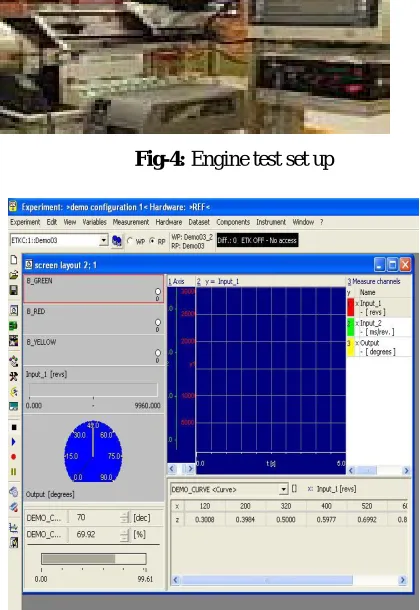Click the 3 Measure channels header
This screenshot has width=420, height=610.
[x=374, y=281]
